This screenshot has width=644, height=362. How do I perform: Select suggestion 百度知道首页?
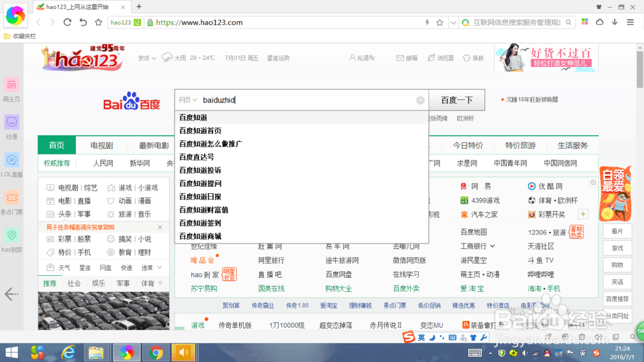click(x=302, y=131)
